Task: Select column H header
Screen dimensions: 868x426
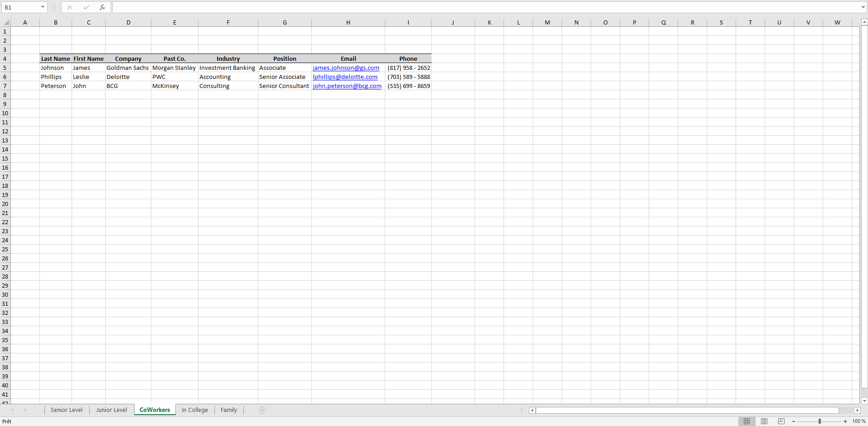Action: (348, 22)
